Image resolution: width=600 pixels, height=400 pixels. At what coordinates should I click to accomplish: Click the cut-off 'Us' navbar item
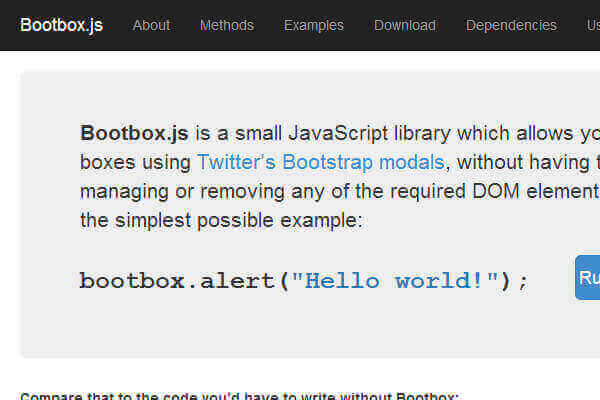pos(593,25)
